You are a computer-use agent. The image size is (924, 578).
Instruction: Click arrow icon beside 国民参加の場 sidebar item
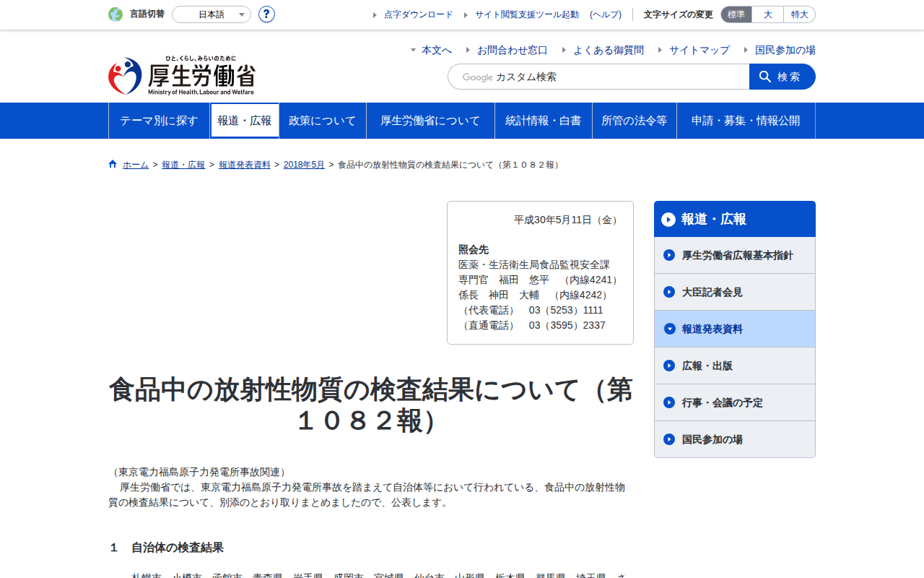[669, 439]
